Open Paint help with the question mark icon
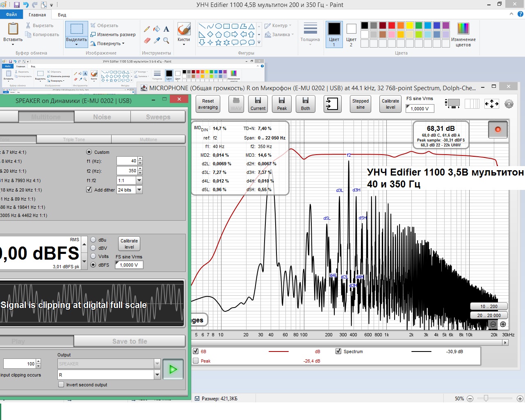 520,14
